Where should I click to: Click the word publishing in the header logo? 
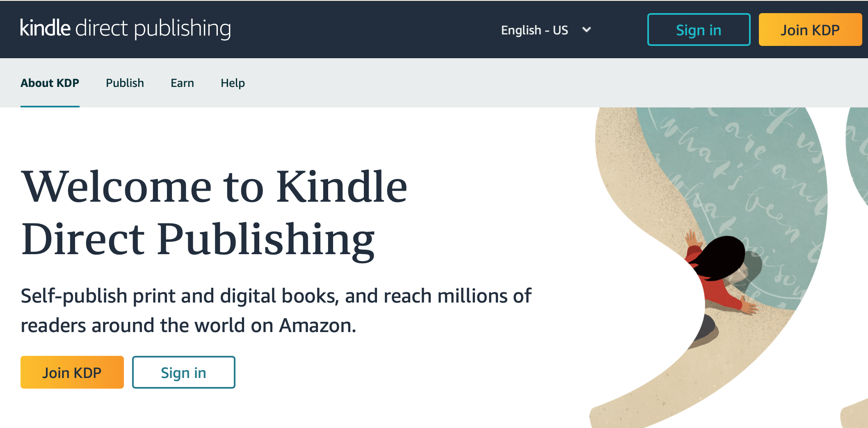coord(183,29)
